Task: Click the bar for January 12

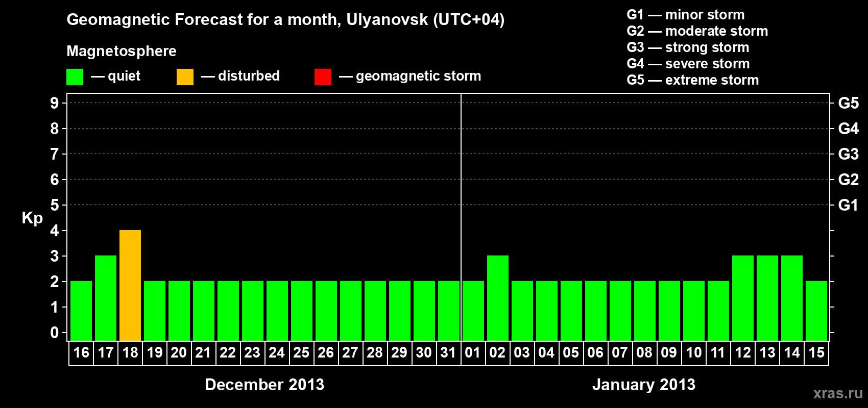Action: tap(743, 298)
